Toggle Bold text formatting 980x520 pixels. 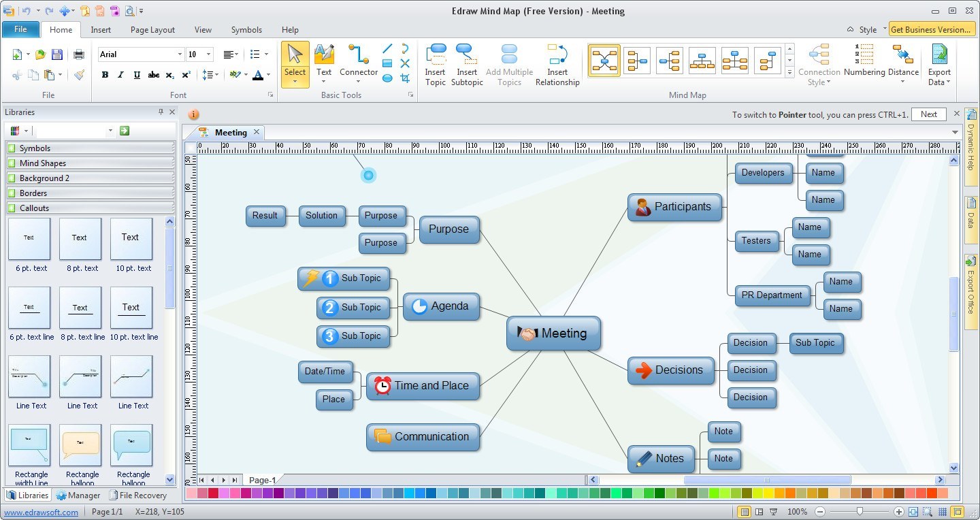(x=105, y=75)
